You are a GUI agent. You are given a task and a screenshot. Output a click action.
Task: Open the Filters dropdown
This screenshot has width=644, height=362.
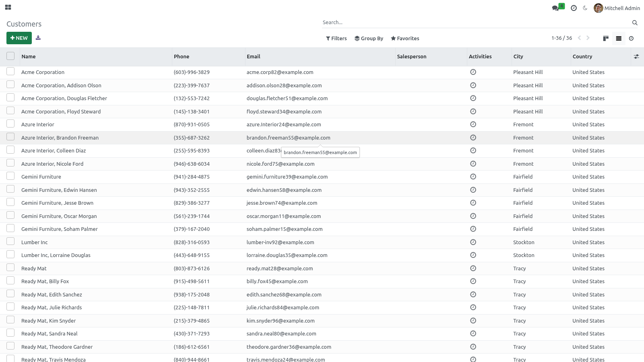click(336, 39)
